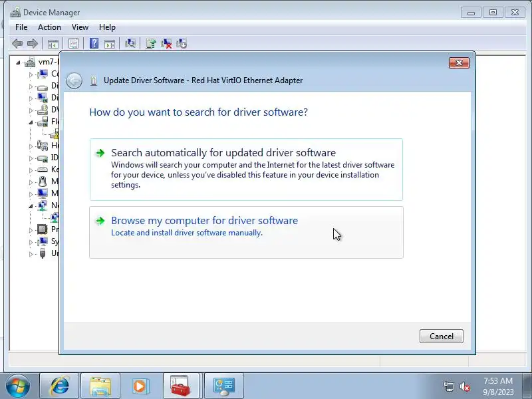Open the Windows Start menu
Screen dimensions: 532x399
coord(18,386)
